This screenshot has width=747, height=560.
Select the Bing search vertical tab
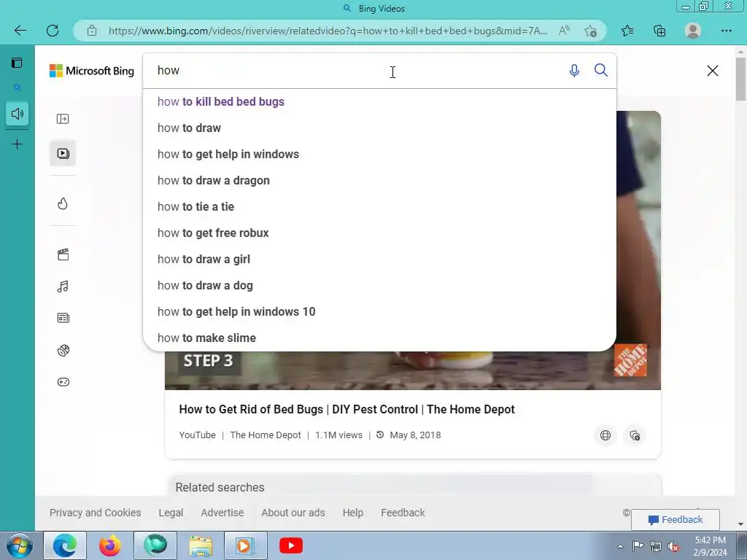[x=18, y=87]
